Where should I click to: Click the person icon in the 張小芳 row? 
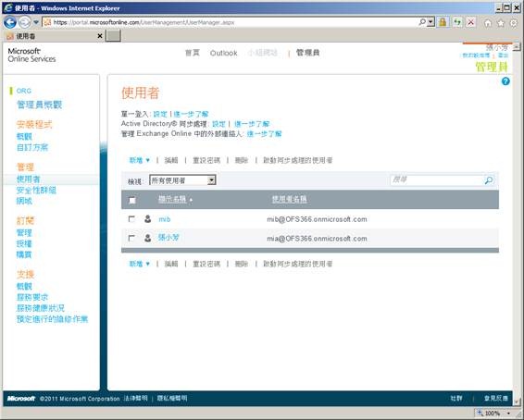coord(147,238)
